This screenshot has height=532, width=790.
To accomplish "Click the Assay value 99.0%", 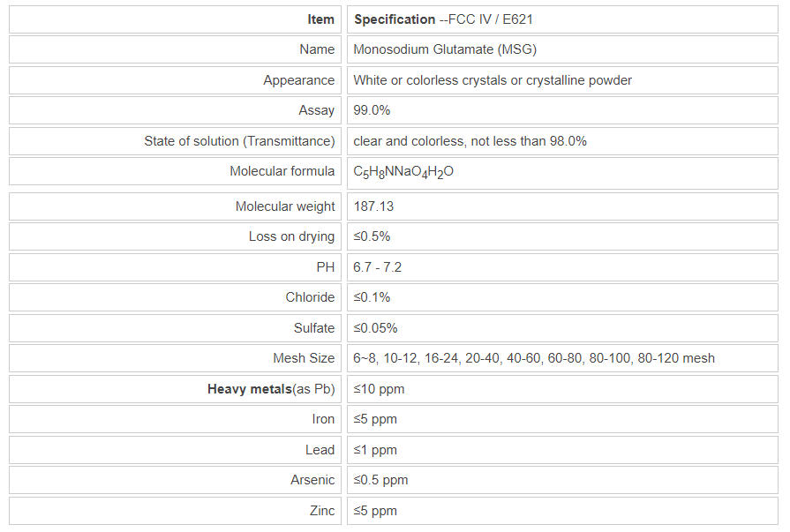I will (x=372, y=110).
